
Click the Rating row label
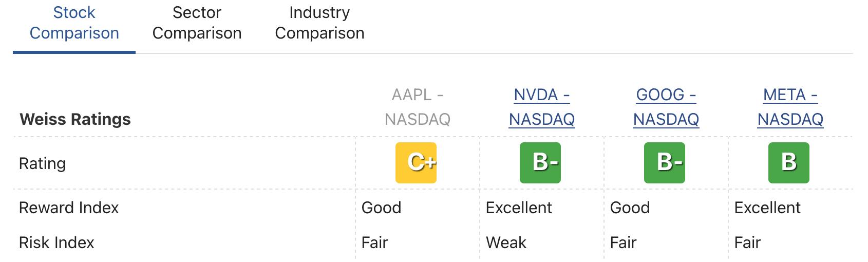click(42, 163)
